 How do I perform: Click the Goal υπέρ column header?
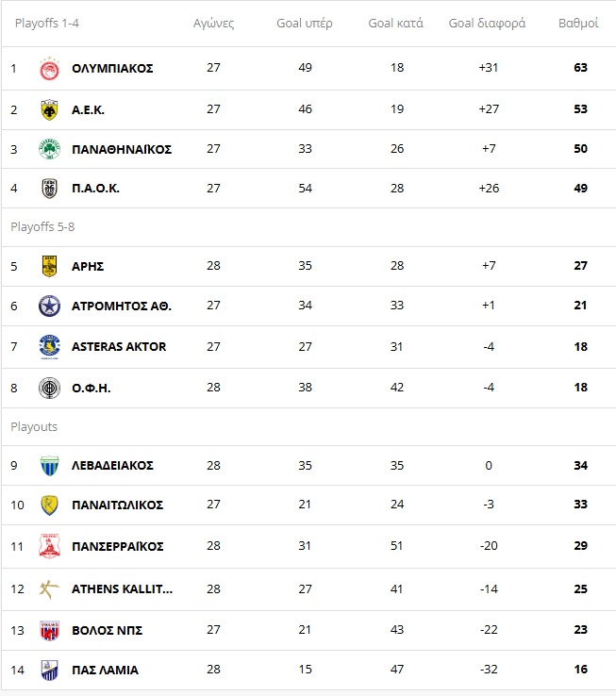(x=305, y=23)
